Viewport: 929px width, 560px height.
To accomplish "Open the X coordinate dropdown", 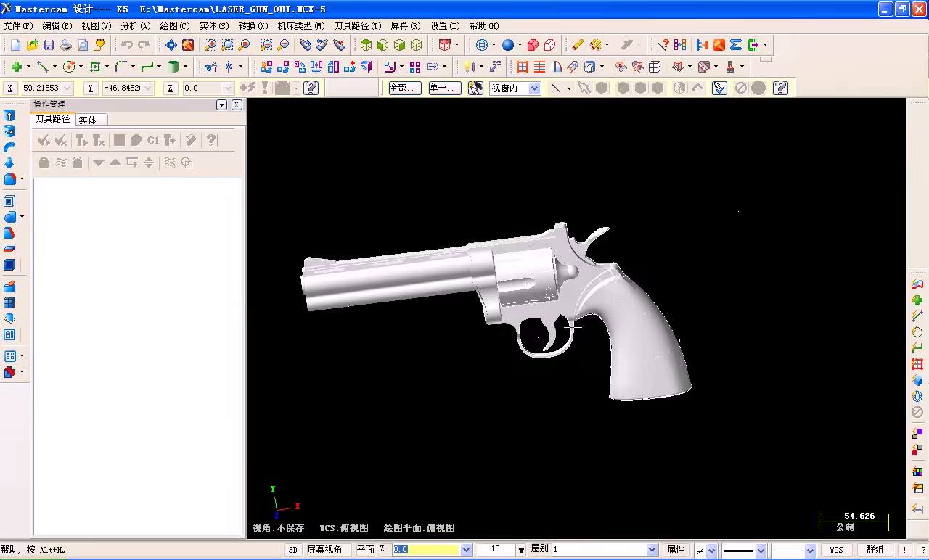I will (x=68, y=88).
